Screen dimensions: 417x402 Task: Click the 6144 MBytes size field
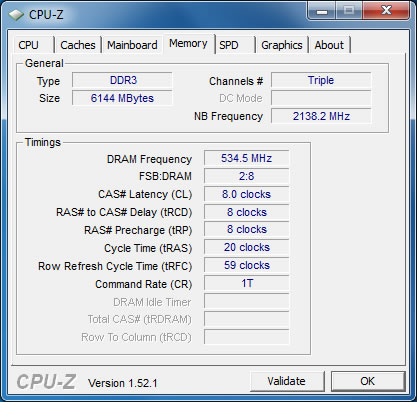click(122, 98)
